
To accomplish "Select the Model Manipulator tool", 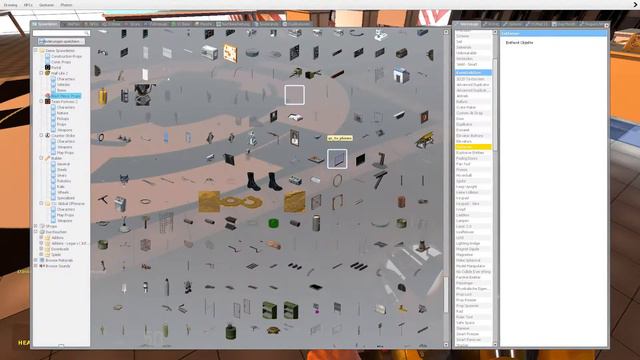I will tap(473, 266).
